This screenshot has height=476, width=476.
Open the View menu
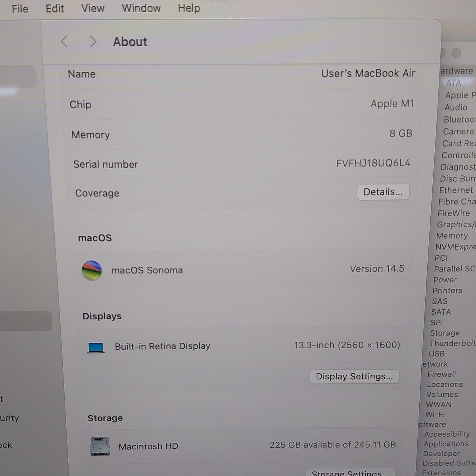click(x=93, y=8)
